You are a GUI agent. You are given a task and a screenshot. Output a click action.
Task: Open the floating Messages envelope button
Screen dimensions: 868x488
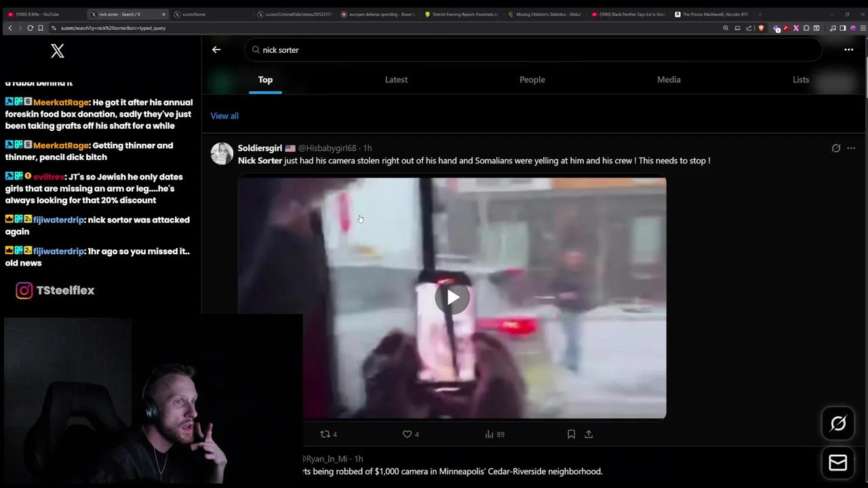click(838, 463)
